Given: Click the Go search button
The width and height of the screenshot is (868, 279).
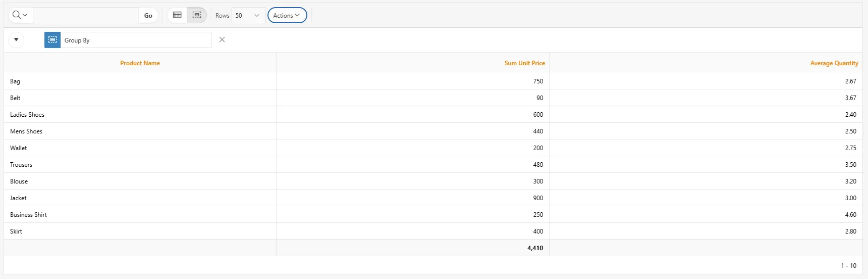Looking at the screenshot, I should [x=148, y=15].
